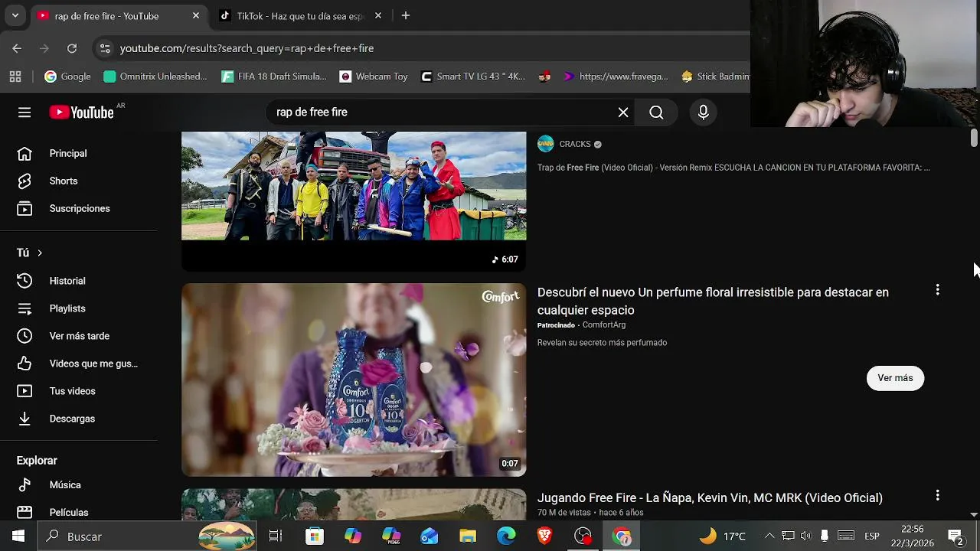Expand the Tú section chevron
This screenshot has width=980, height=551.
tap(40, 253)
